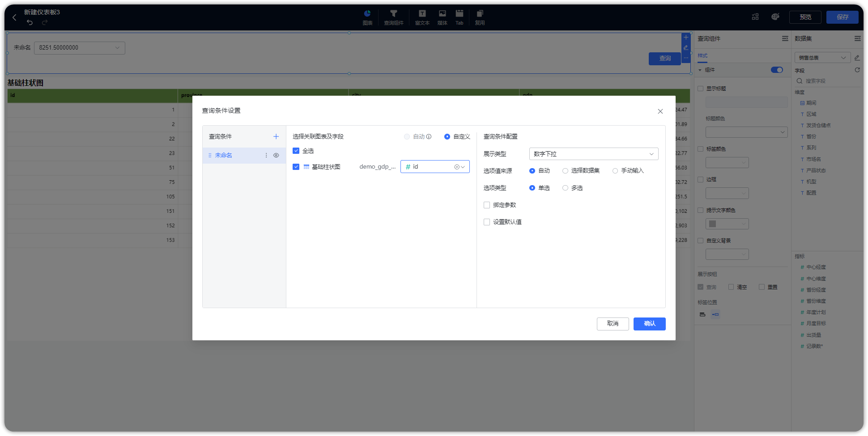Open the 标题颜色 dropdown

point(746,132)
